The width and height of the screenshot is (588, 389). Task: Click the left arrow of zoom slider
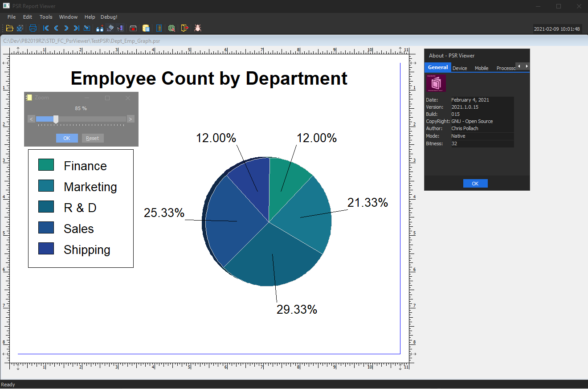(x=31, y=119)
